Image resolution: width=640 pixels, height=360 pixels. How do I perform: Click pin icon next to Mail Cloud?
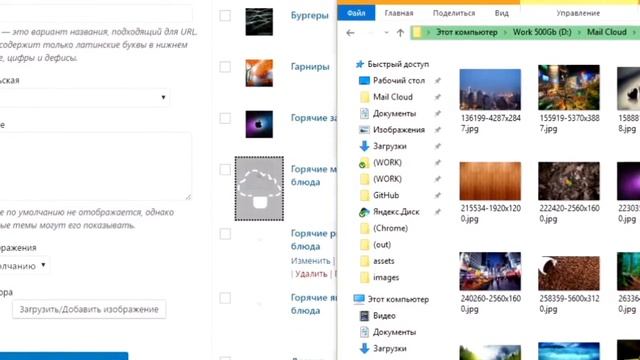click(438, 97)
